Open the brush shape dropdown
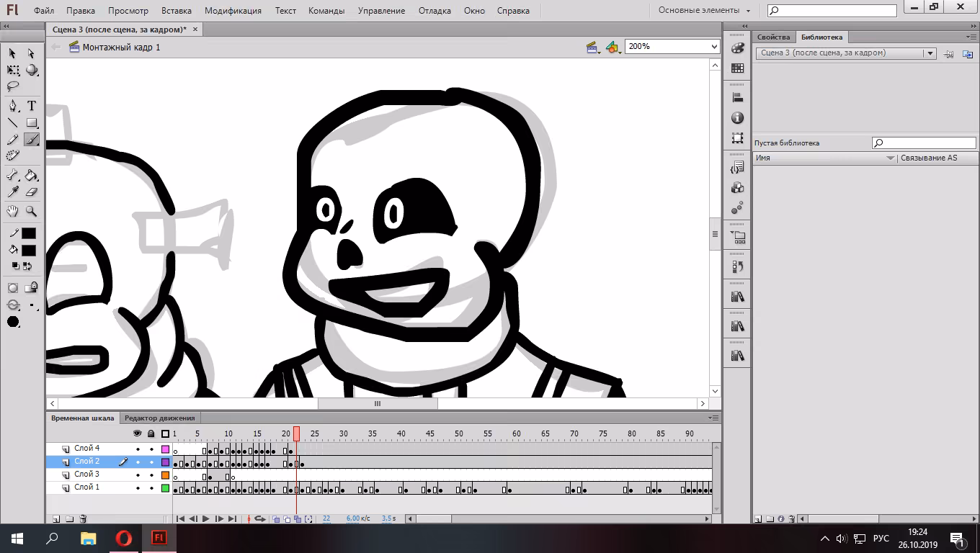The image size is (980, 553). (x=13, y=322)
